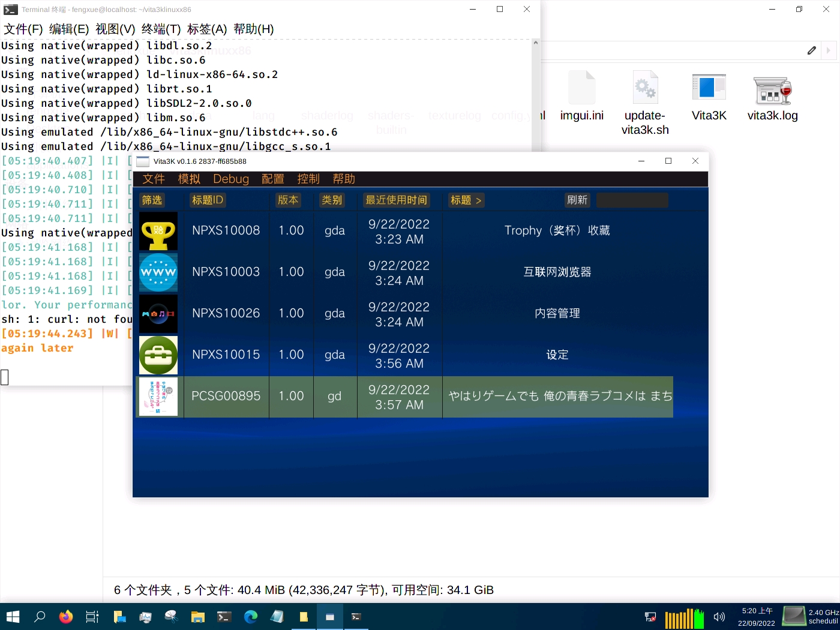The width and height of the screenshot is (840, 630).
Task: Open the Trophy collection app icon
Action: 158,231
